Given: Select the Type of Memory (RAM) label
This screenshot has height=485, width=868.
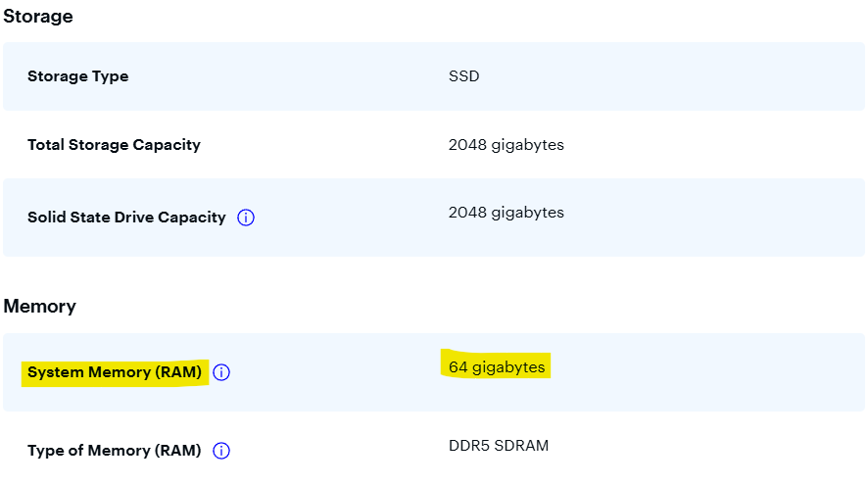Looking at the screenshot, I should click(x=114, y=451).
